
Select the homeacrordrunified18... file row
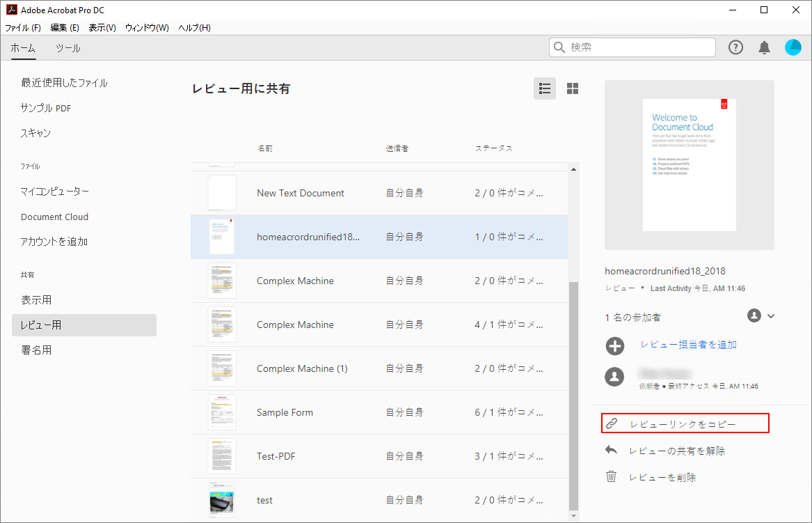click(x=379, y=237)
